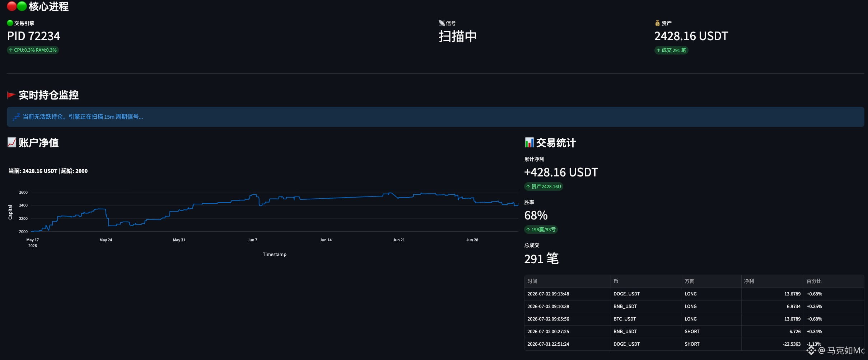Click the money bag icon next to 资产

coord(657,23)
